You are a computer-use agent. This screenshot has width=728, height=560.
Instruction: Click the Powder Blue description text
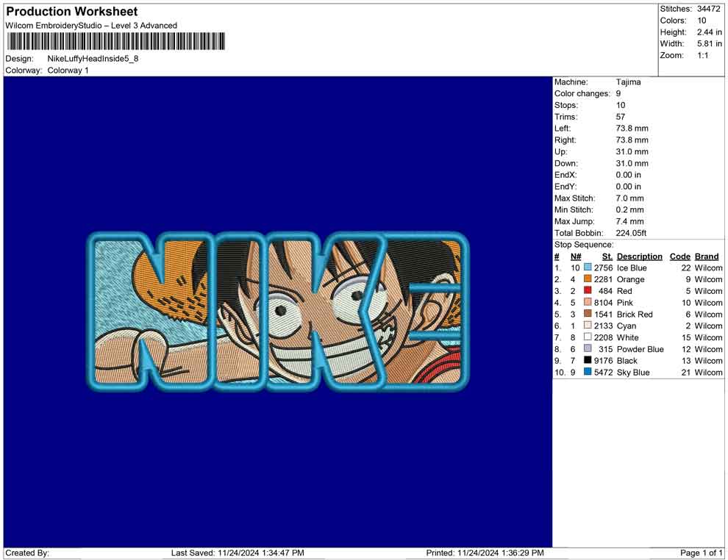pyautogui.click(x=640, y=349)
